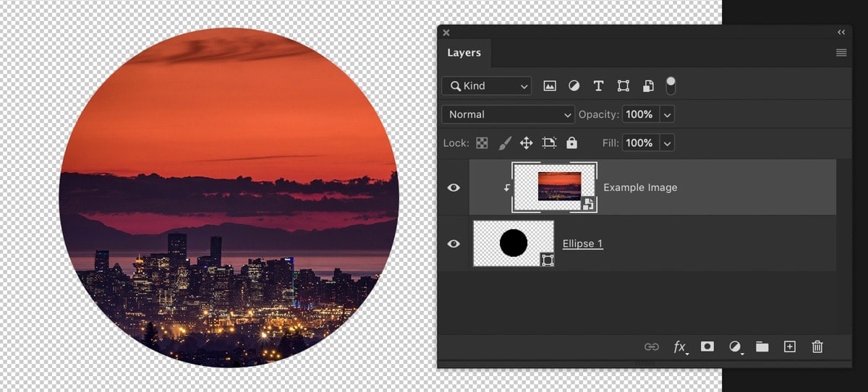Create a new layer
The height and width of the screenshot is (392, 868).
point(790,347)
